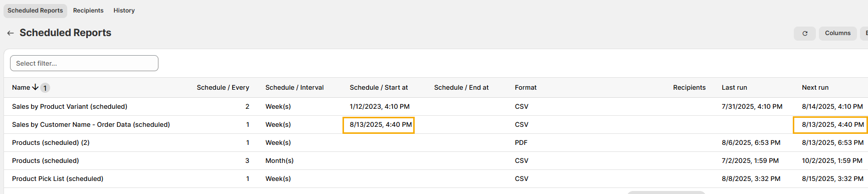The height and width of the screenshot is (194, 868).
Task: Sort by Next run column header
Action: (x=815, y=88)
